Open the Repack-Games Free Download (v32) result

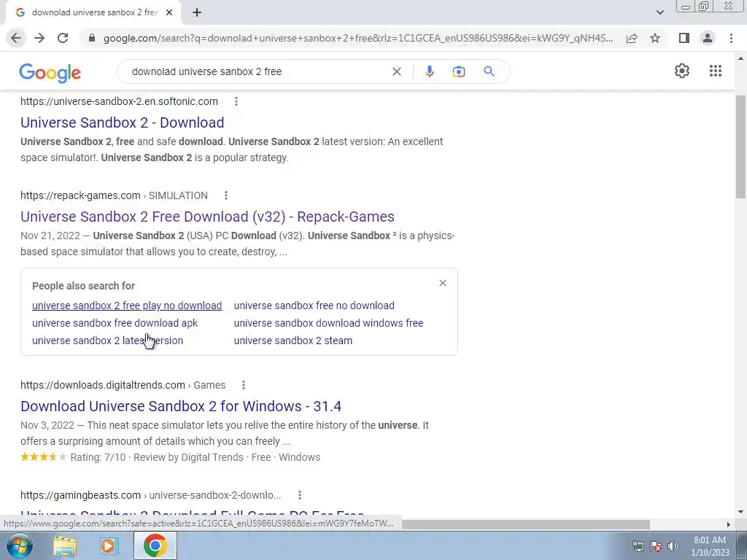pos(207,217)
